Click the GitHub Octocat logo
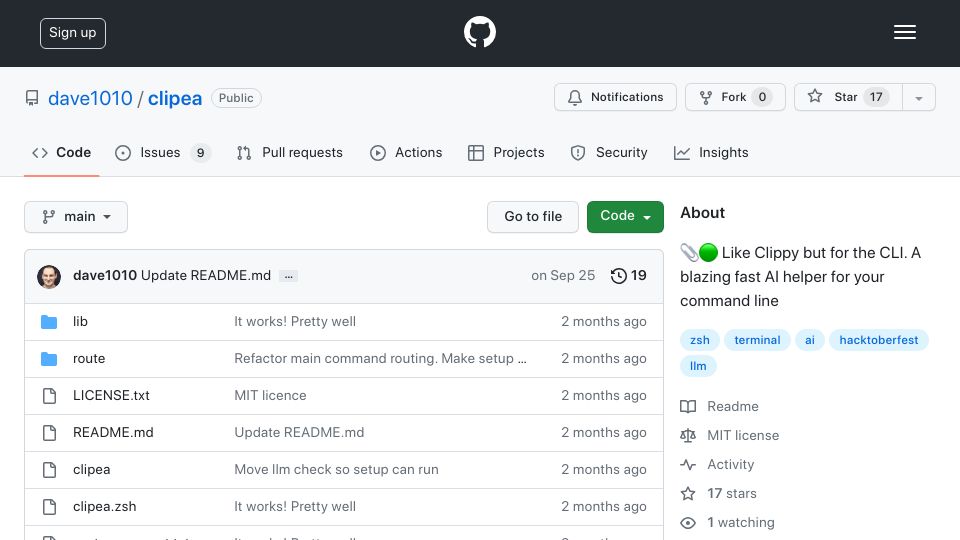 click(479, 32)
